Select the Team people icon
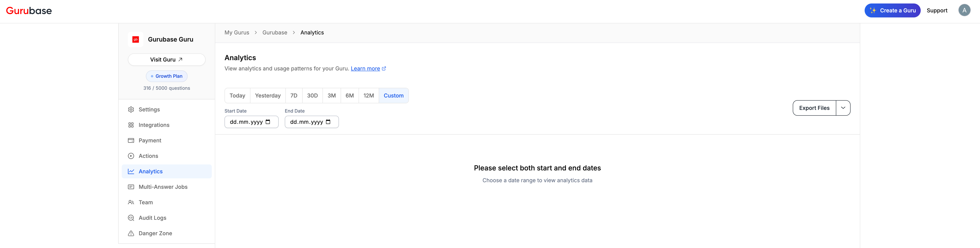This screenshot has width=980, height=248. [x=131, y=202]
